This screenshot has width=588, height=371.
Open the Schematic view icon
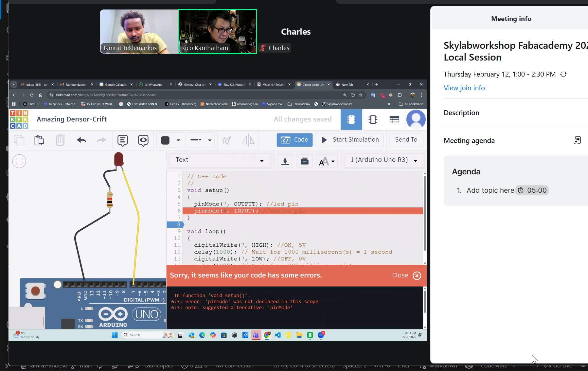coord(373,119)
